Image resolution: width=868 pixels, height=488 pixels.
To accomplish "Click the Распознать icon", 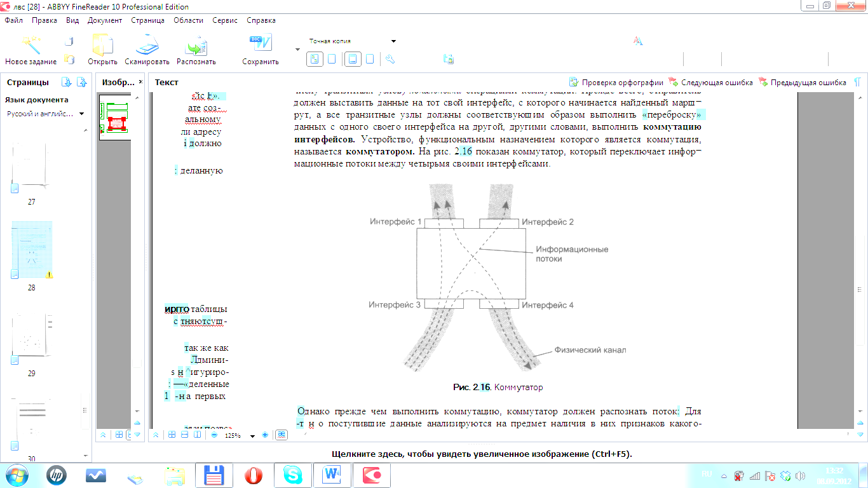I will pyautogui.click(x=196, y=45).
